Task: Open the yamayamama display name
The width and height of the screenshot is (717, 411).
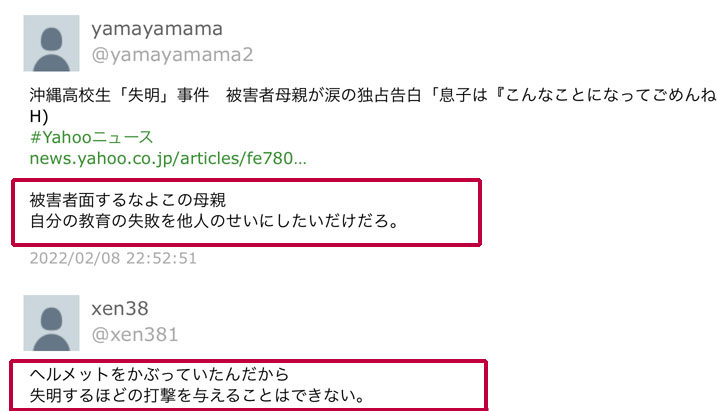Action: pos(157,29)
